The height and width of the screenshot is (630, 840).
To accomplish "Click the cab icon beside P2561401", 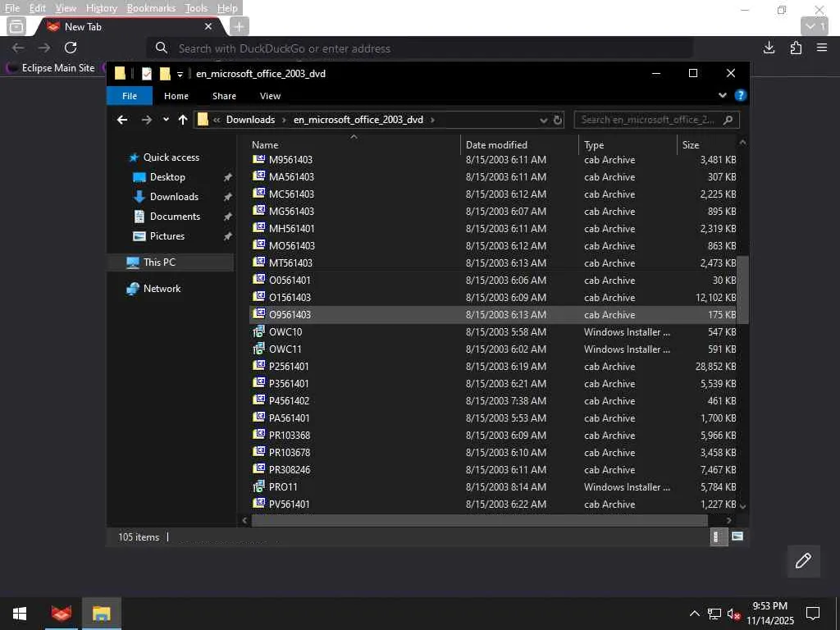I will [x=258, y=366].
